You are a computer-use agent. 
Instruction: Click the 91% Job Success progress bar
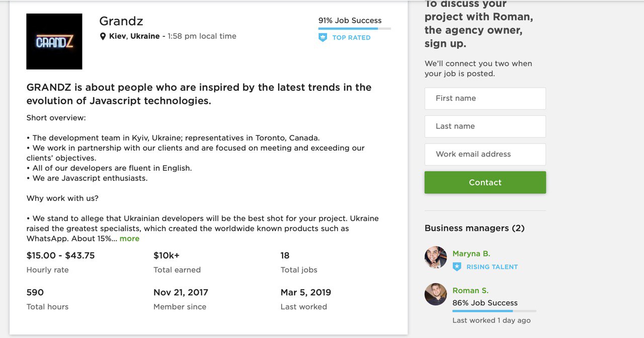coord(355,29)
